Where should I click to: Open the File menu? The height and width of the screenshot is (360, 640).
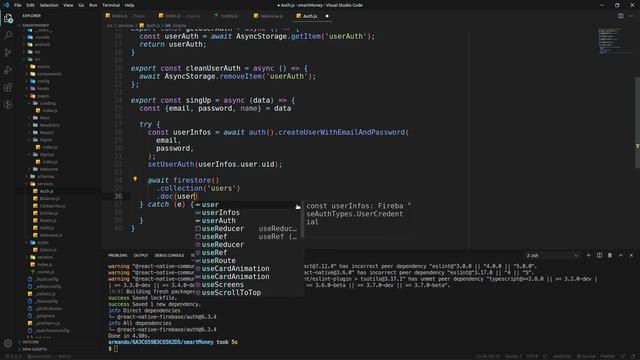tap(18, 5)
